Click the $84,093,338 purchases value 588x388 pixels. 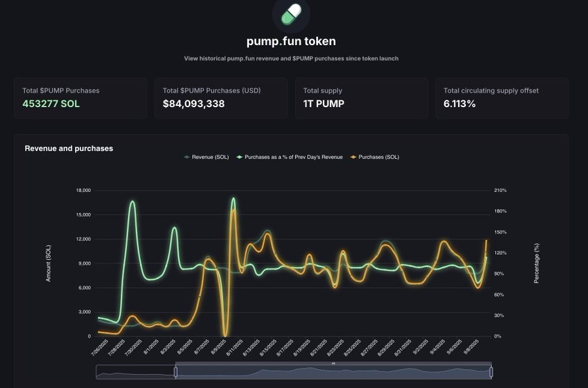(x=193, y=103)
